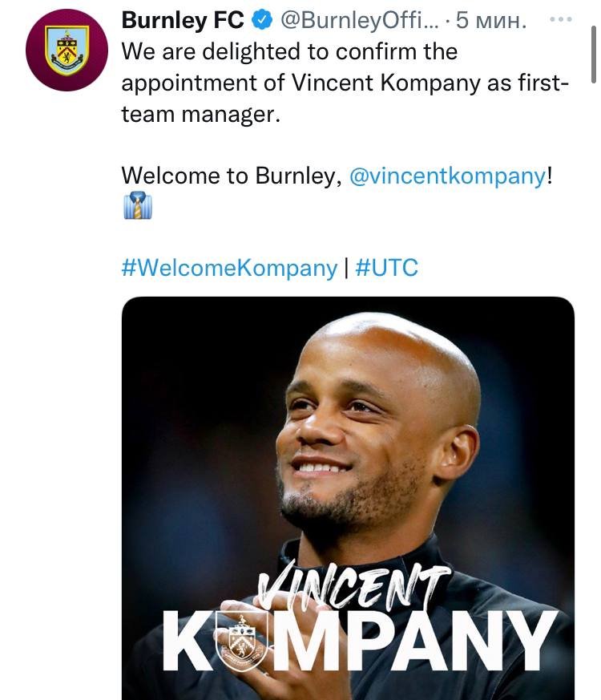Click the shirt and tie emoji

(138, 205)
